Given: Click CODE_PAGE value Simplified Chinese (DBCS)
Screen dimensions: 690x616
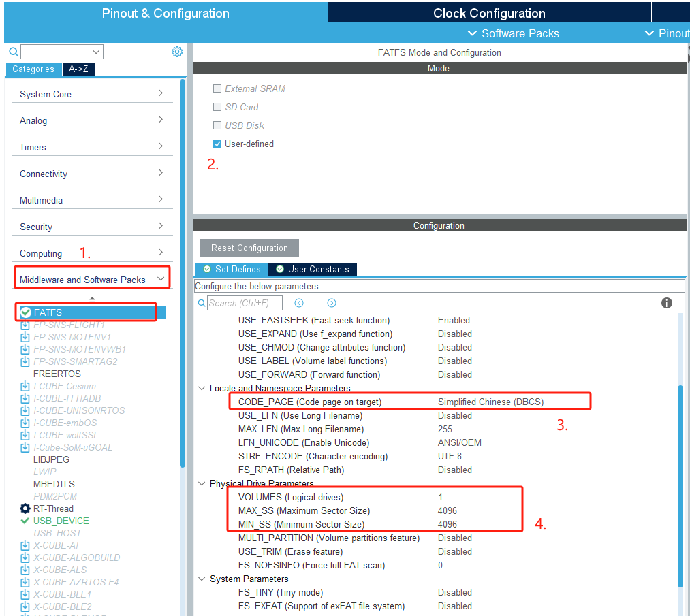Looking at the screenshot, I should tap(490, 402).
